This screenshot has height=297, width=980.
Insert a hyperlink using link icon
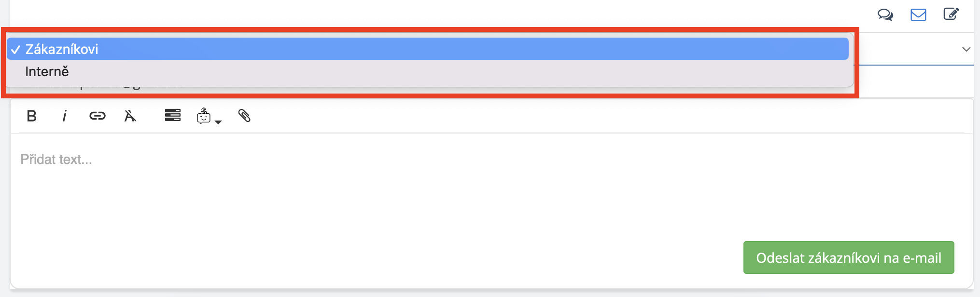tap(97, 116)
